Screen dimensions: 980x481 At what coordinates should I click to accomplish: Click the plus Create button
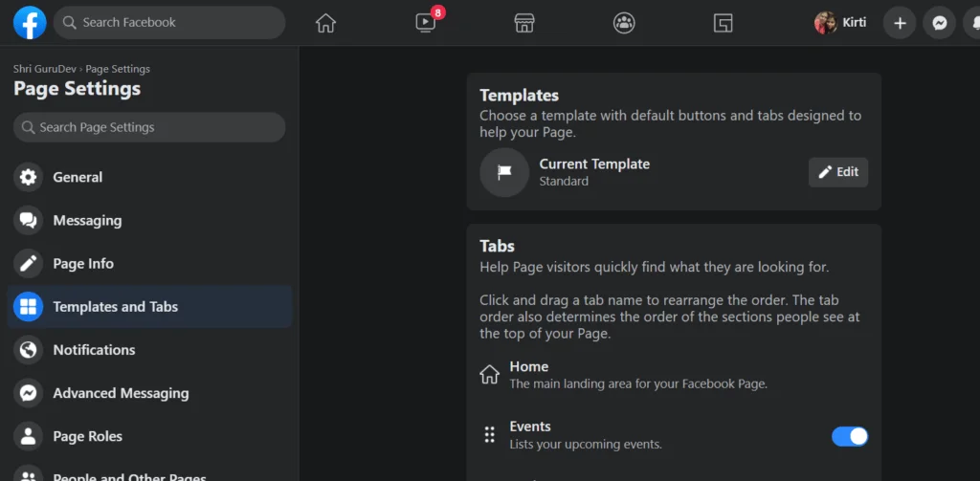click(x=899, y=23)
